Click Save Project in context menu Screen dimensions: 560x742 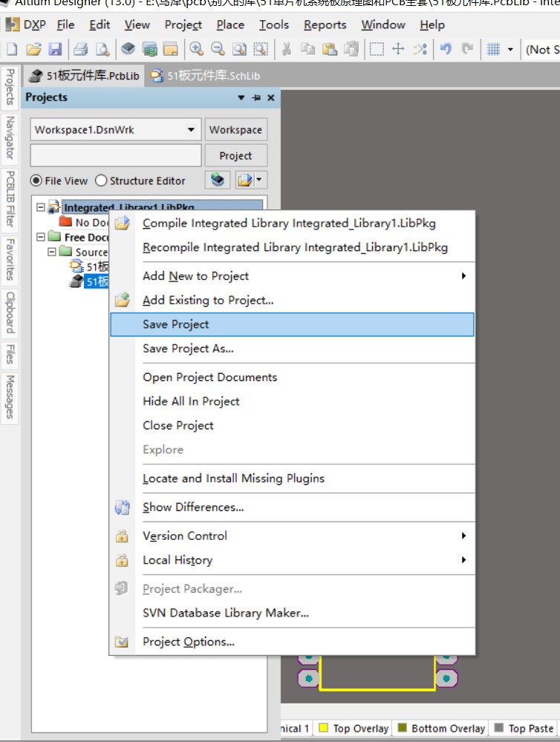(292, 324)
